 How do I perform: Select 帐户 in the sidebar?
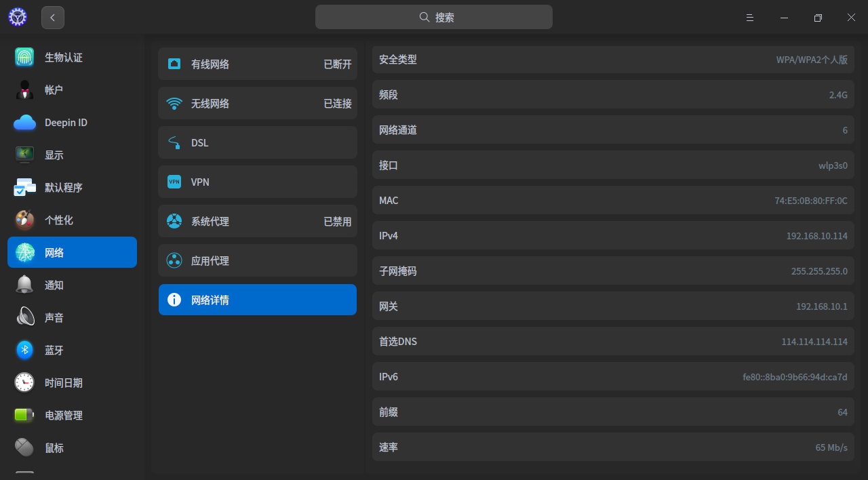click(x=54, y=90)
